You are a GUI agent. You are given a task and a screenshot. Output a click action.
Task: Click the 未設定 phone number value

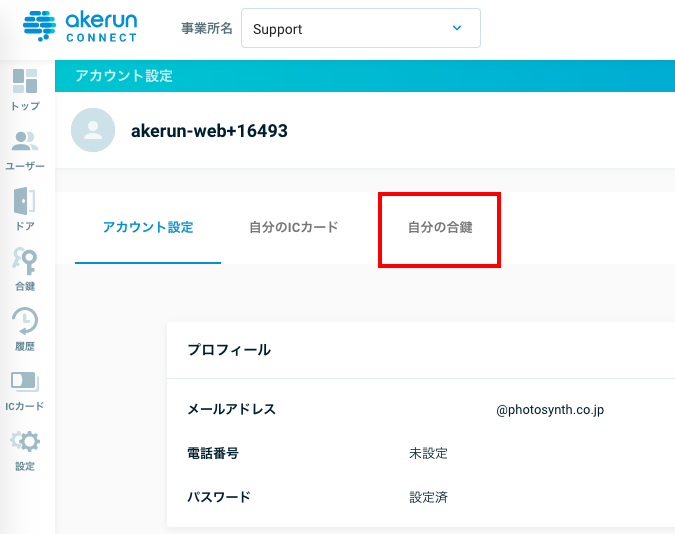click(428, 453)
